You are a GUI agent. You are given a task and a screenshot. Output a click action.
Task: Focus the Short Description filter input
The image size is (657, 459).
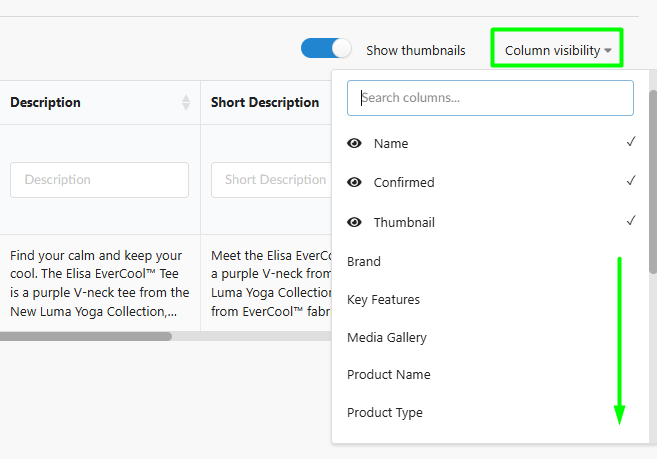(272, 180)
